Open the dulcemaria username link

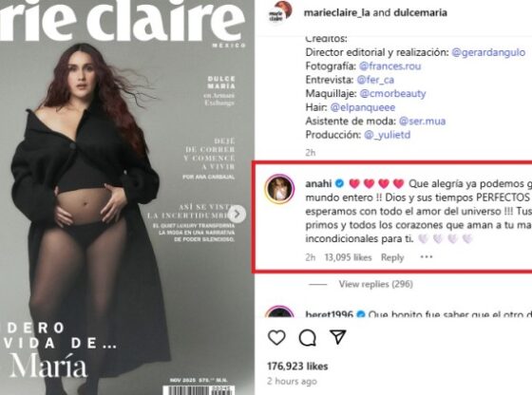pyautogui.click(x=420, y=13)
